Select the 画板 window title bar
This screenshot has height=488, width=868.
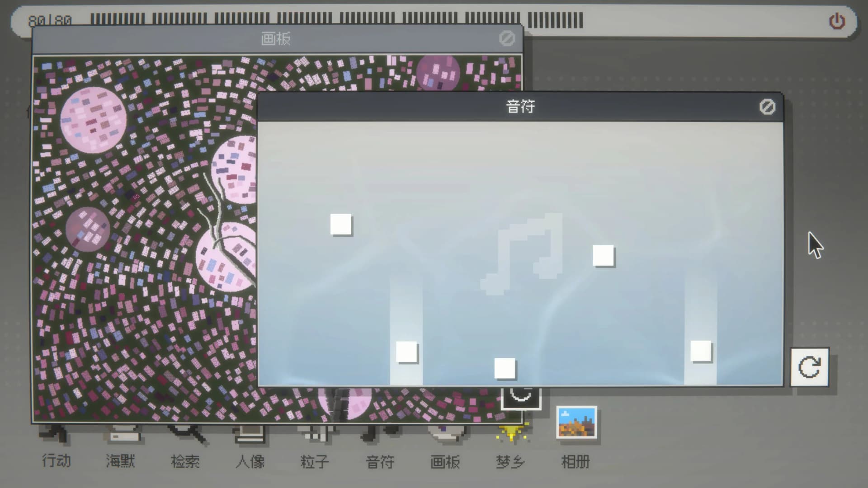coord(276,39)
